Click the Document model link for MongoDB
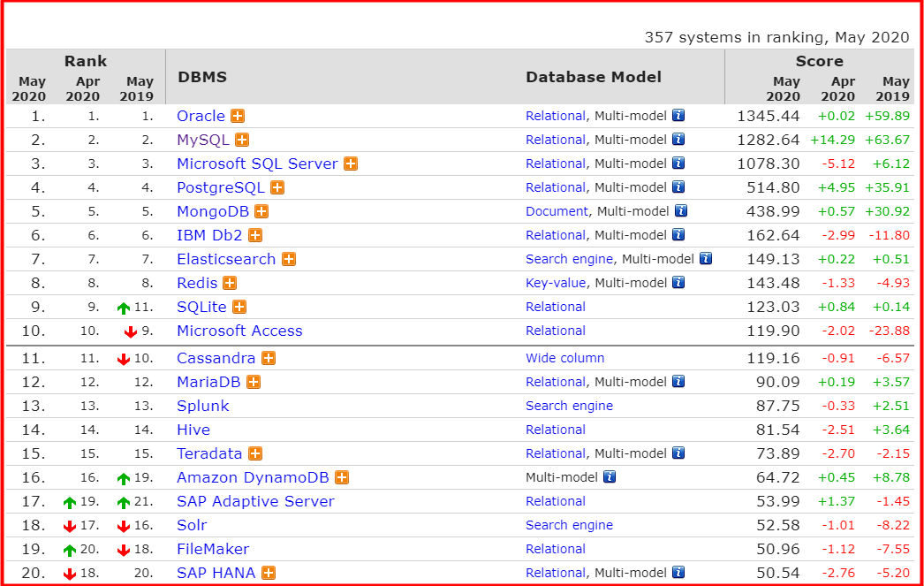Screen dimensions: 924x586 (x=557, y=211)
